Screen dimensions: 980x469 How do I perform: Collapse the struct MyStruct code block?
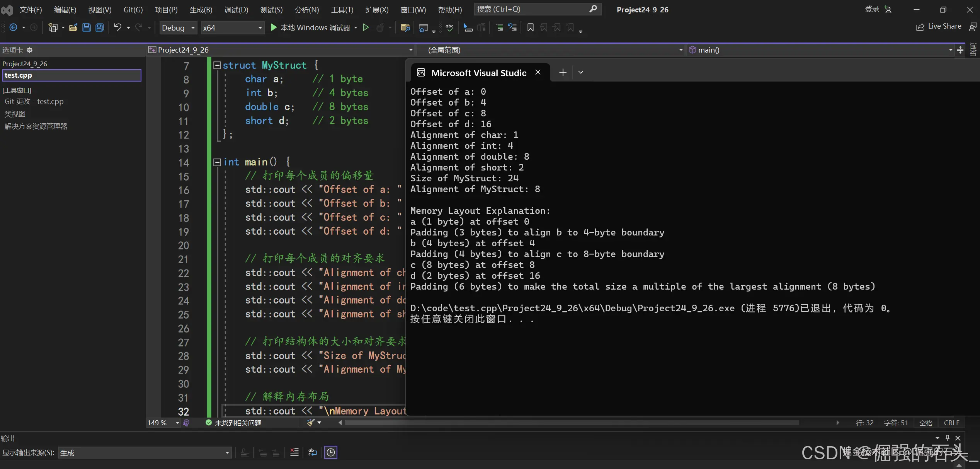pos(217,65)
